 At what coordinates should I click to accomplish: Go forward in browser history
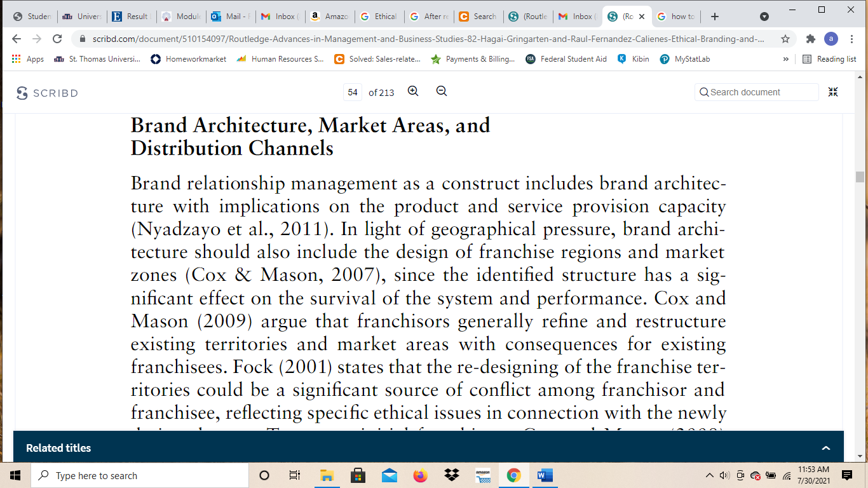tap(37, 39)
